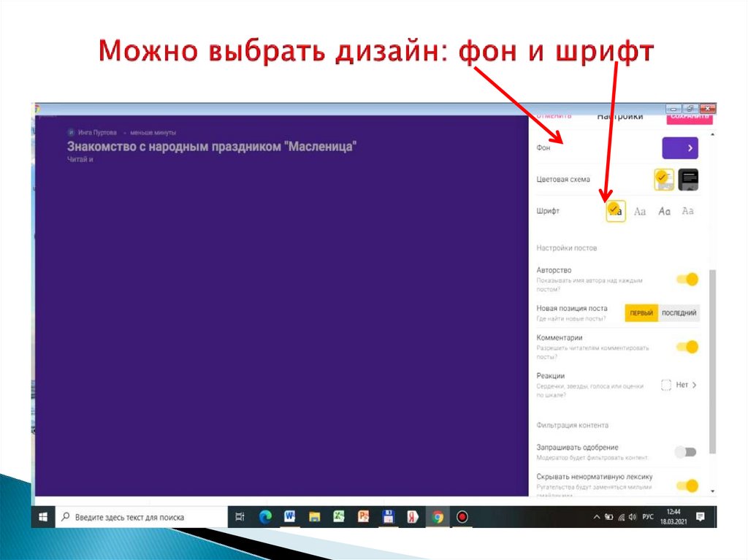Choose the first checked Шрифт font option
Viewport: 748px width, 560px height.
point(615,211)
